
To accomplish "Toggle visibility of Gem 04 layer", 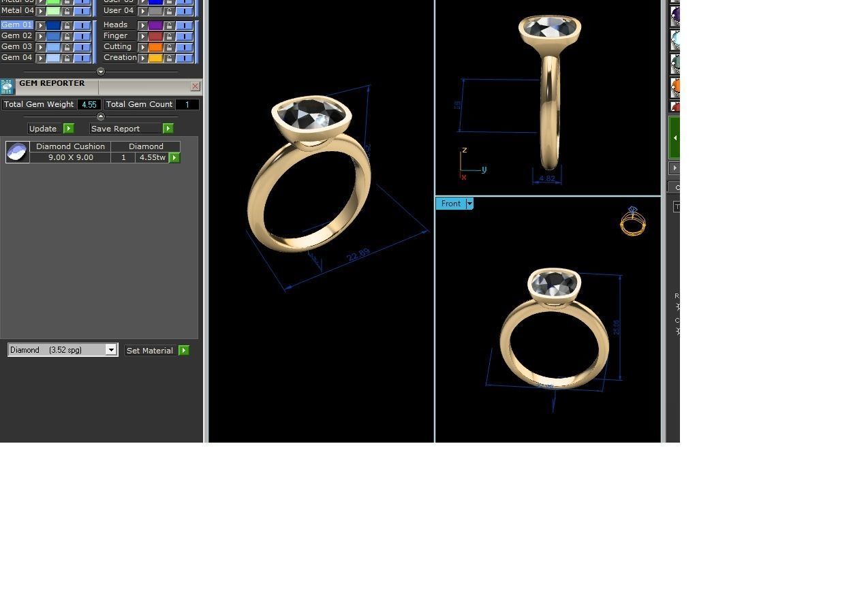I will pyautogui.click(x=82, y=58).
